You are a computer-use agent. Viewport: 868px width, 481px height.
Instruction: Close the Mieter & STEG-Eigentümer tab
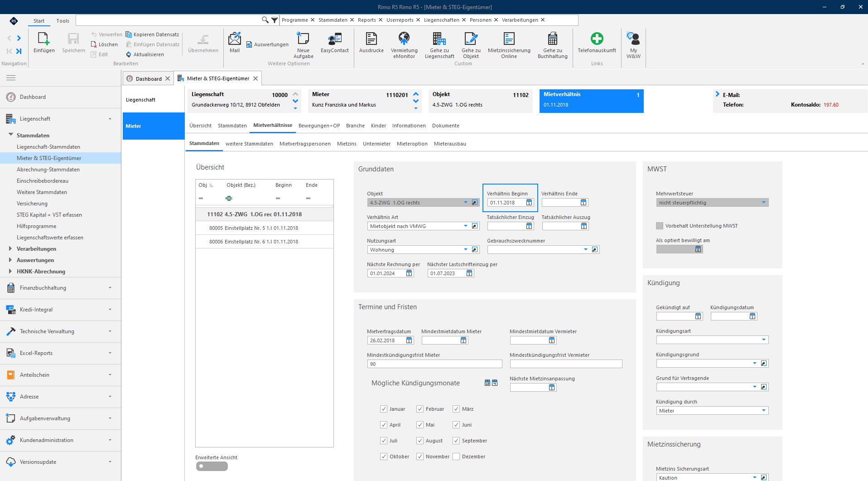pos(256,78)
